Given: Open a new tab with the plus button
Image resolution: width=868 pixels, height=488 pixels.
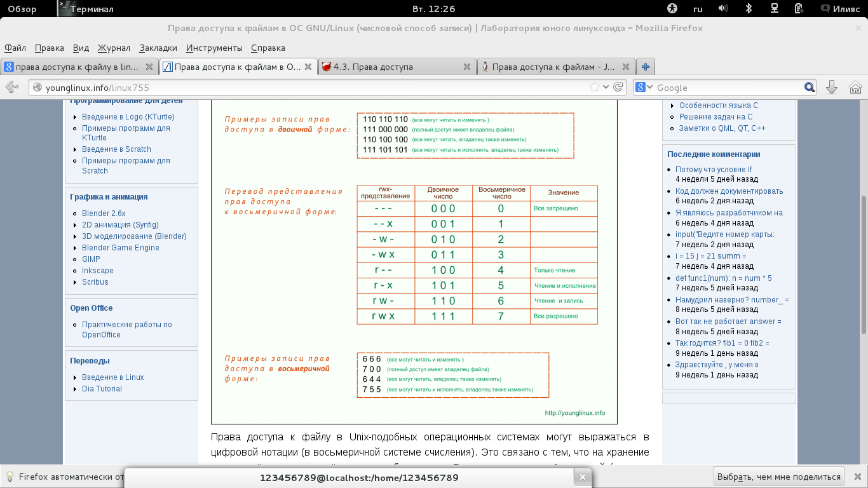Looking at the screenshot, I should click(646, 67).
